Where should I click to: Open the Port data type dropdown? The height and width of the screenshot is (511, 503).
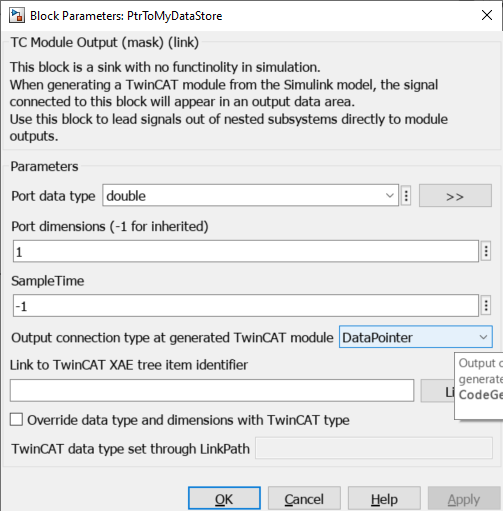click(x=250, y=196)
